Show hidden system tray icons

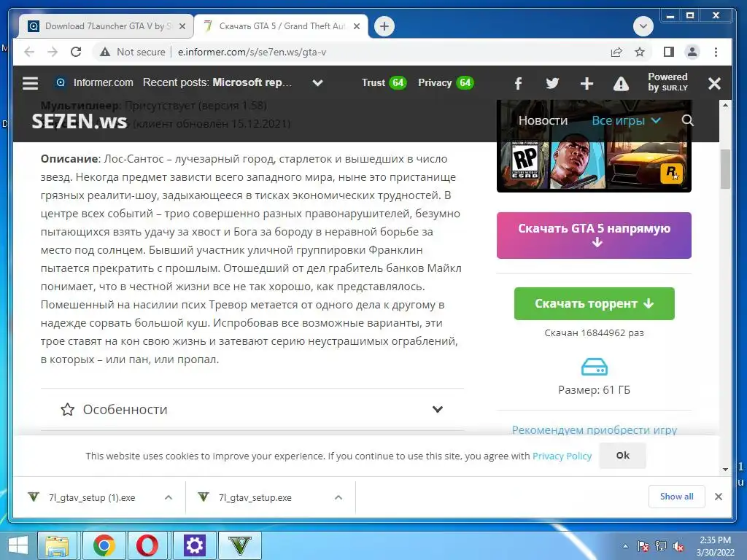pos(625,546)
